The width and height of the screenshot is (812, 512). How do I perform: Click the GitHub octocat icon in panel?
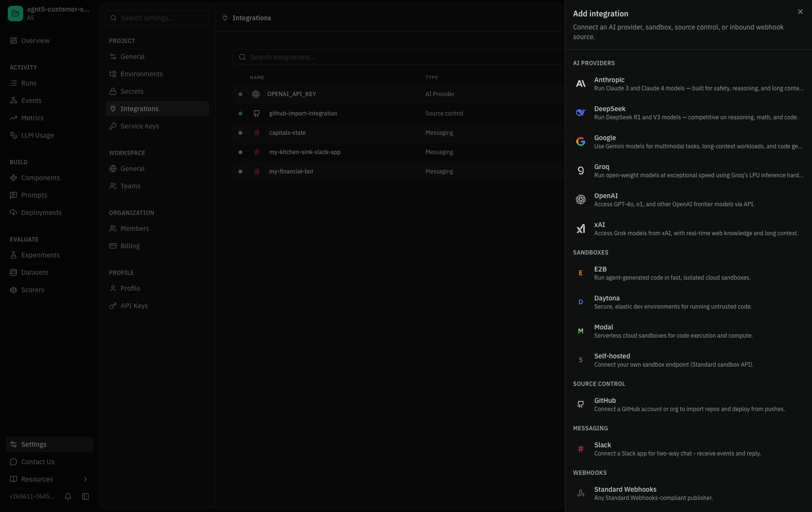[x=581, y=404]
